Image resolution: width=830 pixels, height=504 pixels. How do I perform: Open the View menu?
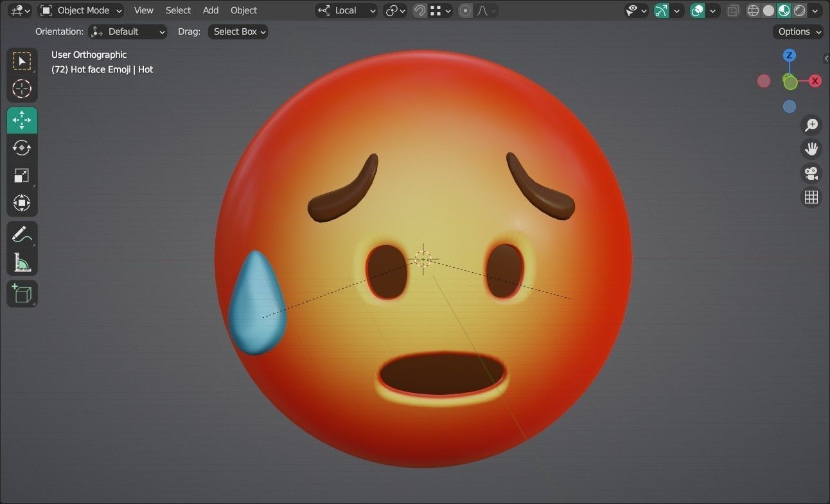[x=143, y=10]
